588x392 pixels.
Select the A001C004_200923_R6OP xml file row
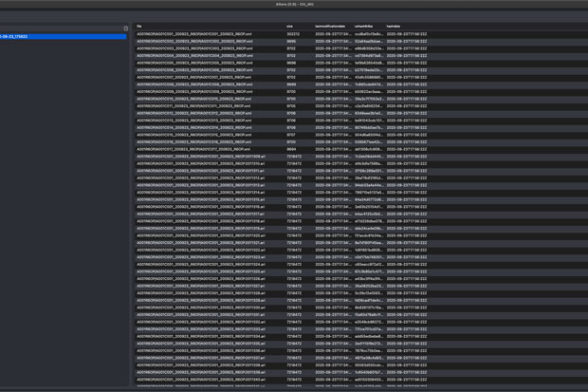[x=361, y=56]
